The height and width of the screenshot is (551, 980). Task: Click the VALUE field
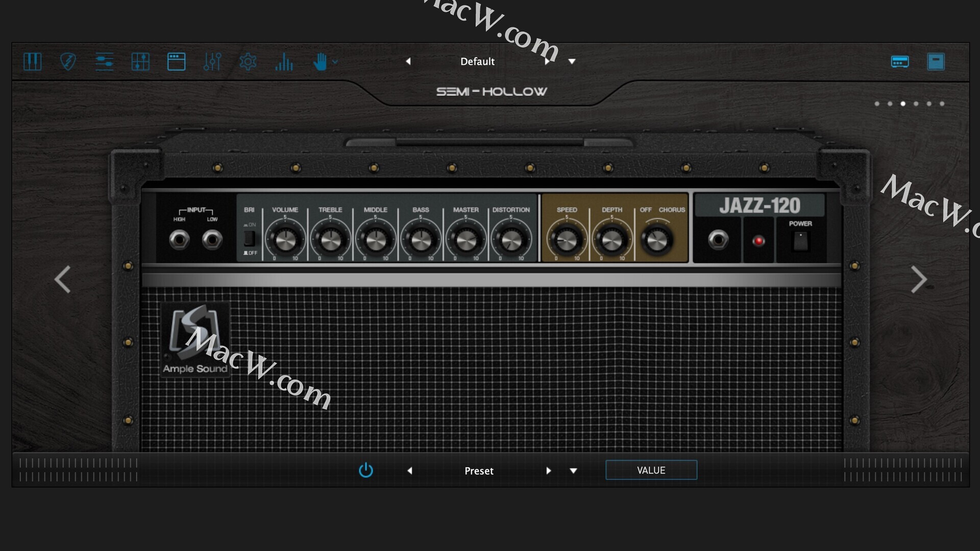[x=651, y=470]
